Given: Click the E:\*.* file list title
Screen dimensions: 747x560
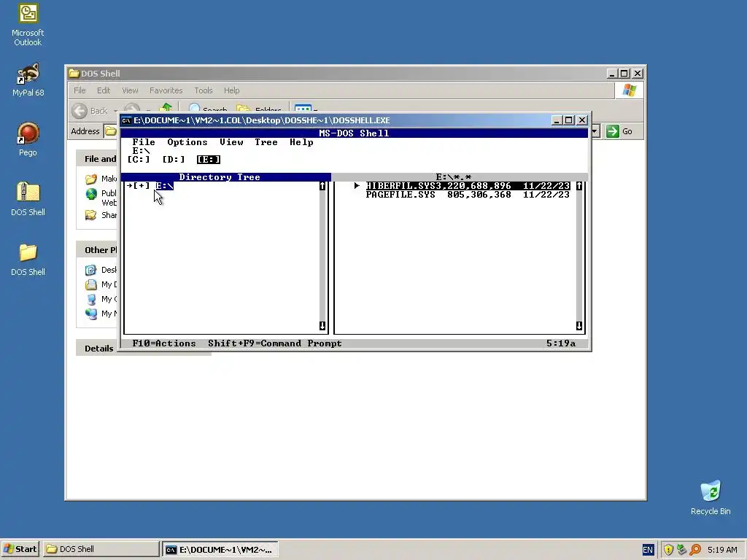Looking at the screenshot, I should tap(454, 177).
